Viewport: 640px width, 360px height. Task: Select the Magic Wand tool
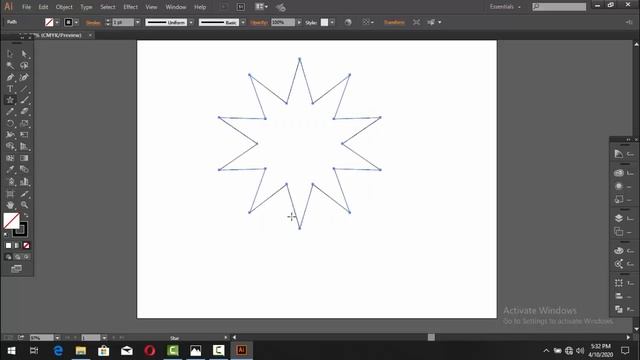coord(10,65)
